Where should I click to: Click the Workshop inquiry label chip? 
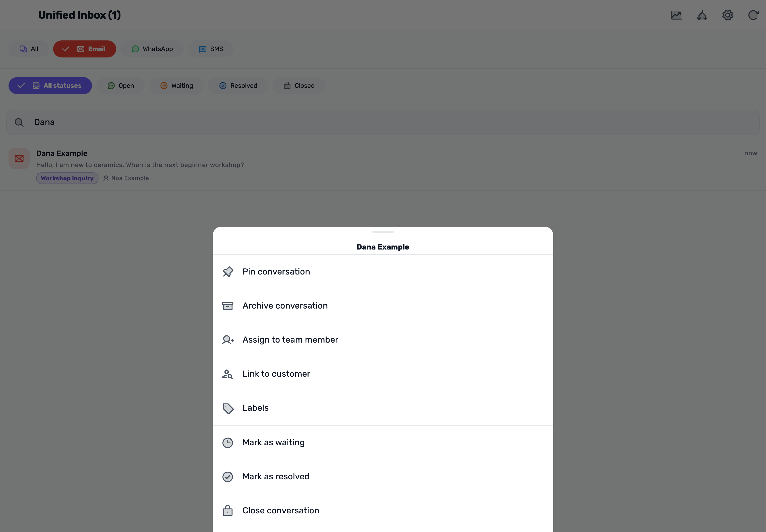67,178
